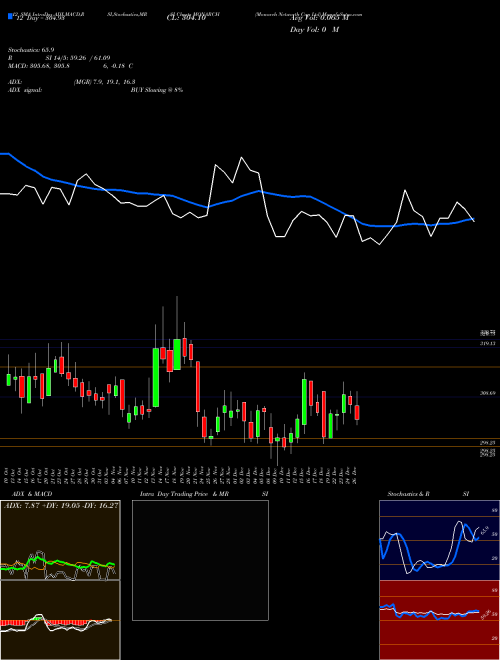Click the 'Avg Vol: 0.065 M' text

tap(319, 18)
